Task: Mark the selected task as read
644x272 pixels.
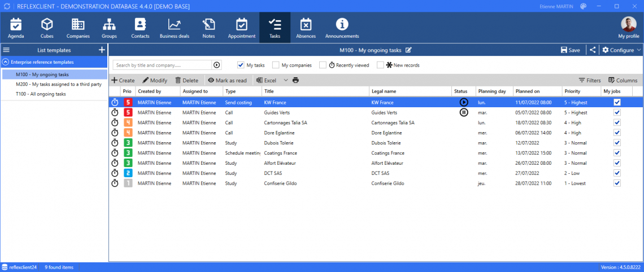Action: [x=227, y=80]
